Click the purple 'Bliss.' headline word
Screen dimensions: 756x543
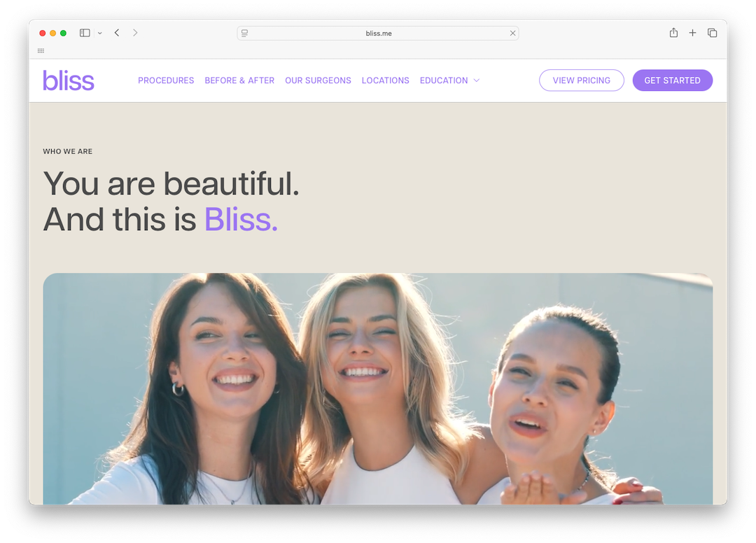[x=241, y=220]
